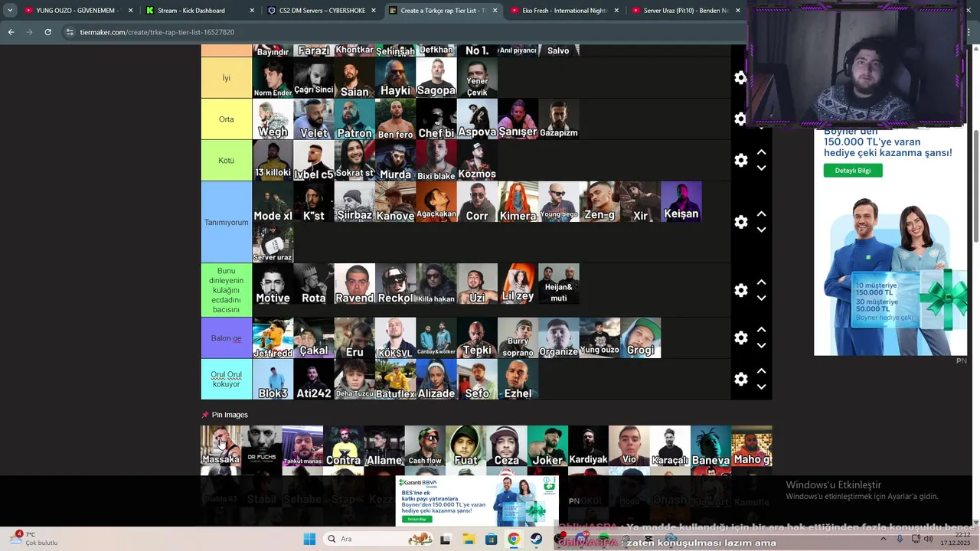
Task: Move the Balon oe tier down
Action: pyautogui.click(x=761, y=346)
